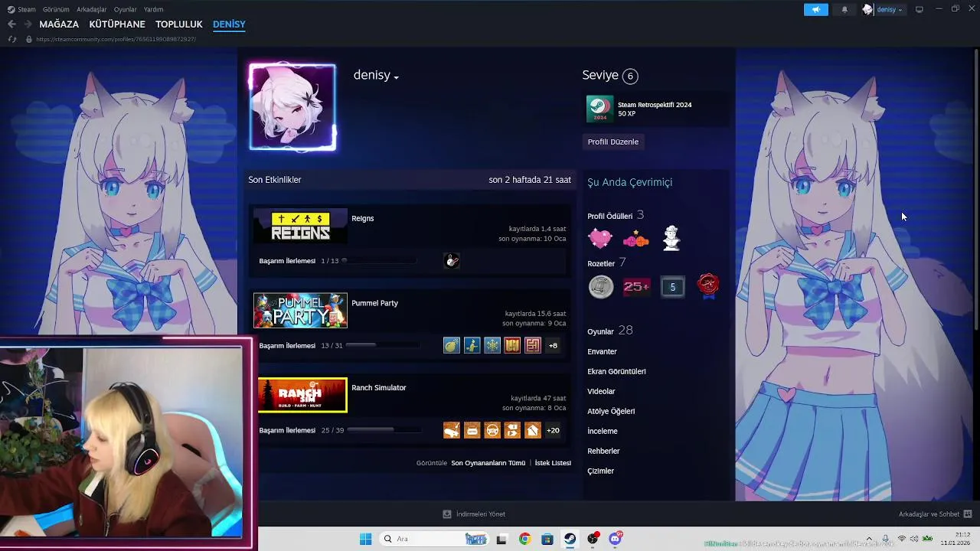The width and height of the screenshot is (980, 551).
Task: Click İndirmeleri Yönet at the bottom
Action: (x=474, y=514)
